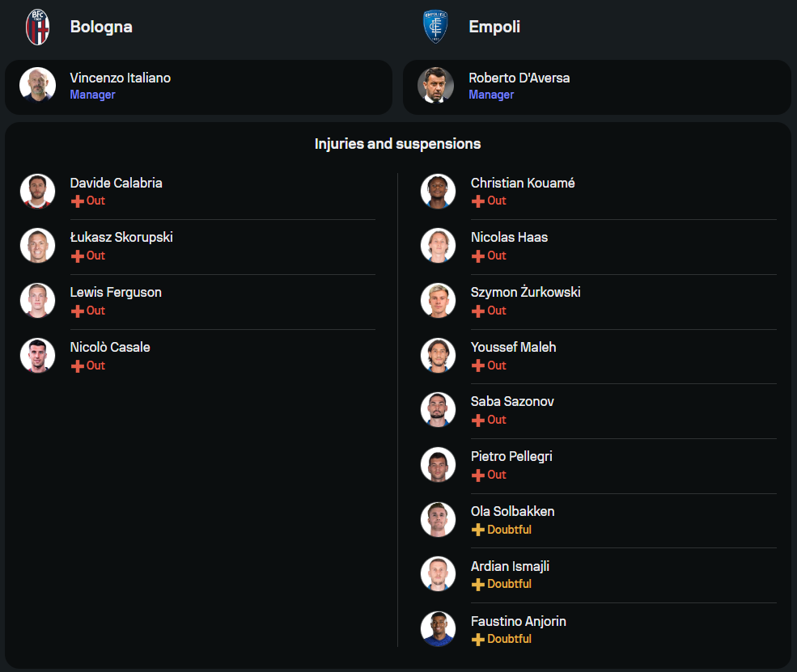The height and width of the screenshot is (672, 797).
Task: View Nicolas Haas's player profile
Action: point(509,238)
